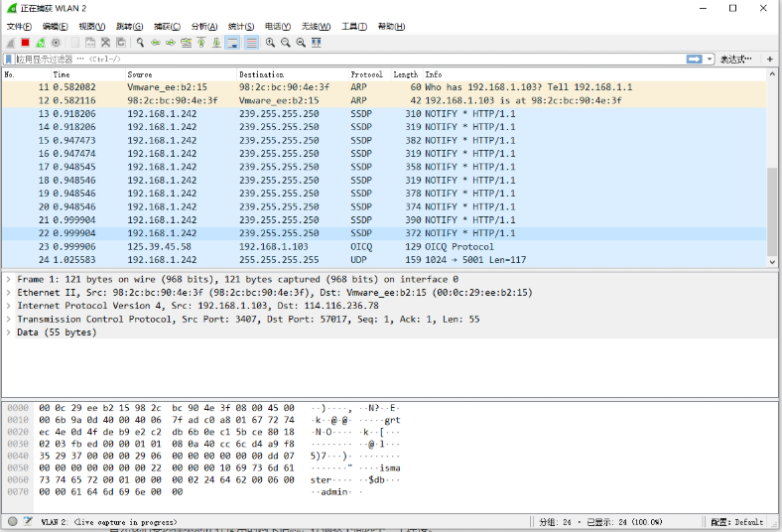Open the 分析(A) menu

(204, 26)
